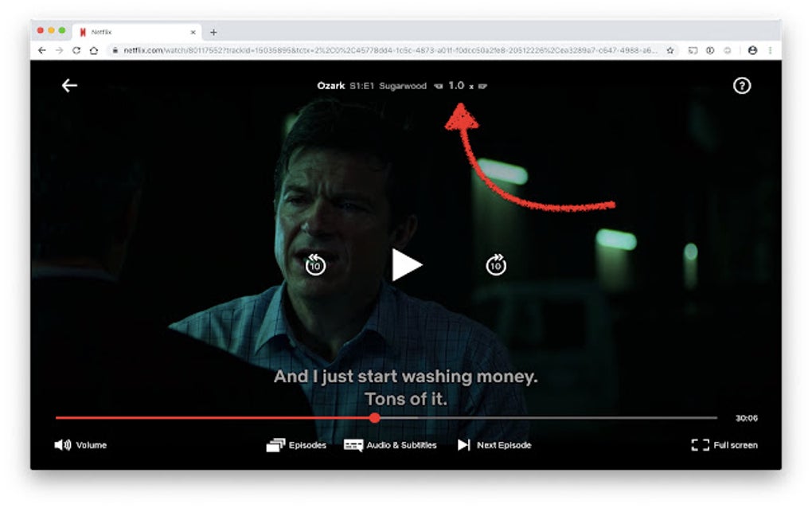Click the Full screen icon
Viewport: 812px width, 508px height.
point(701,445)
